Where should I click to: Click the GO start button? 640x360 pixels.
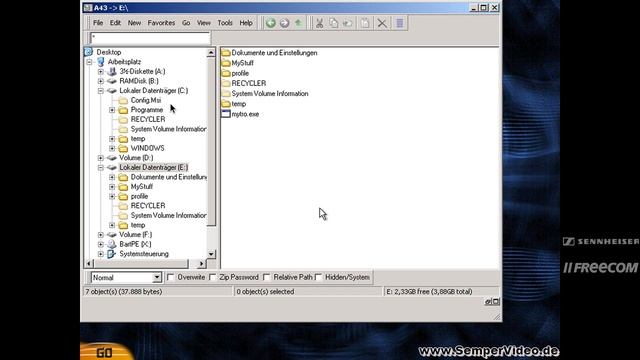click(104, 352)
